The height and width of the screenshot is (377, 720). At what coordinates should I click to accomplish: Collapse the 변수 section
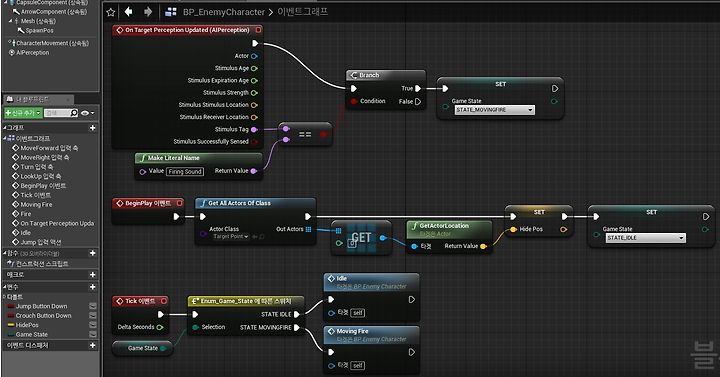click(x=5, y=287)
